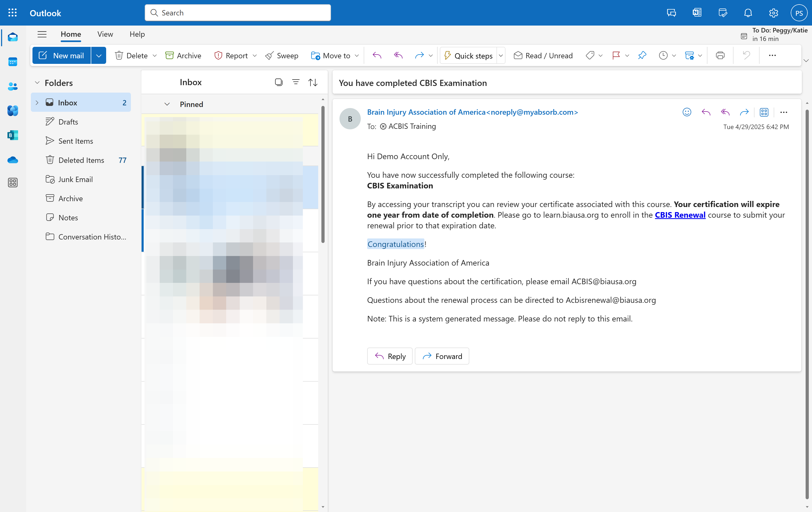The image size is (812, 512).
Task: Flag the message with the flag icon
Action: click(x=616, y=55)
